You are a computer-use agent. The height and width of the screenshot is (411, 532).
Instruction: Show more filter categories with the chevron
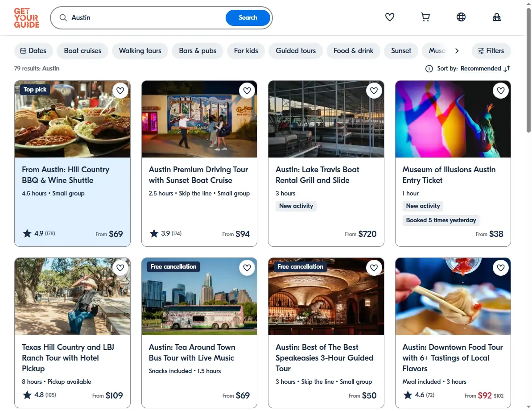click(457, 50)
